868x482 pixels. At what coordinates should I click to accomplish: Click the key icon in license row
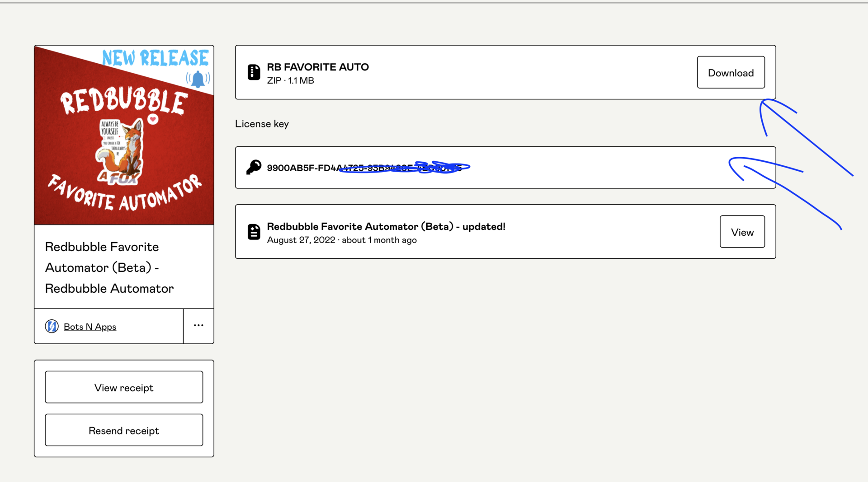[x=254, y=167]
